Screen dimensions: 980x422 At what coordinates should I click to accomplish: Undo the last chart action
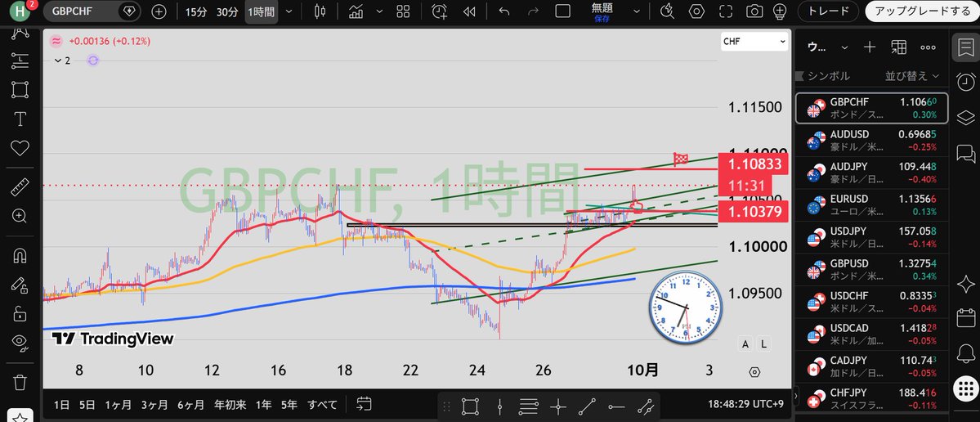504,11
